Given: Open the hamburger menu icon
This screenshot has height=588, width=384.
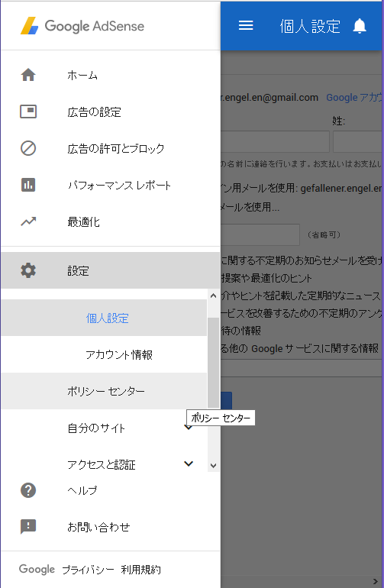Looking at the screenshot, I should [x=246, y=25].
